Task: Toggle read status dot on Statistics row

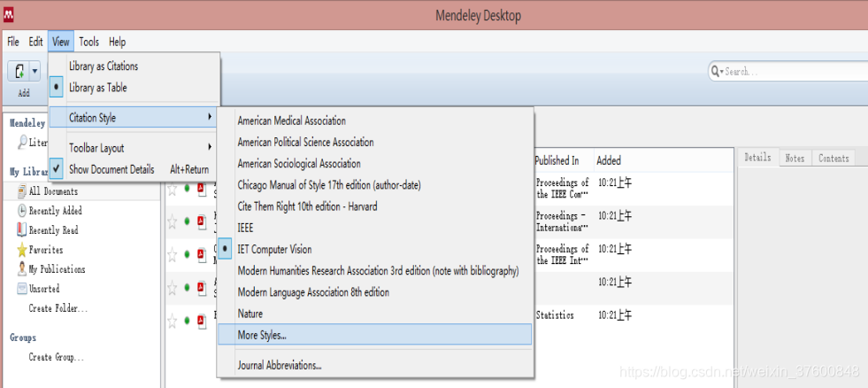Action: coord(187,321)
